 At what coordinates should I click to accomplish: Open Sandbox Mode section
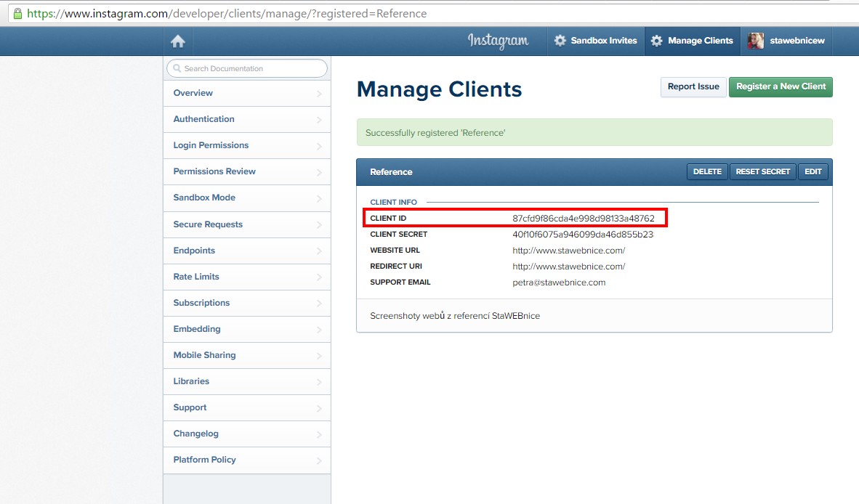point(247,198)
